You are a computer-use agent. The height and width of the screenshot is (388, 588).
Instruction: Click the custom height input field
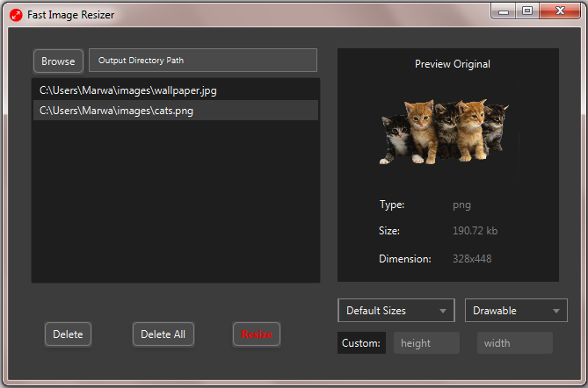pos(426,343)
